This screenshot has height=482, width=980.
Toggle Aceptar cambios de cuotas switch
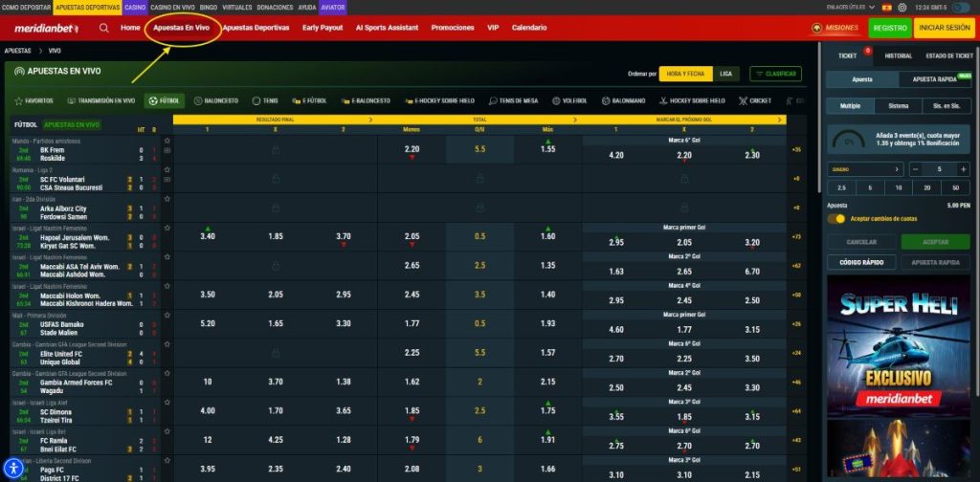[x=835, y=218]
